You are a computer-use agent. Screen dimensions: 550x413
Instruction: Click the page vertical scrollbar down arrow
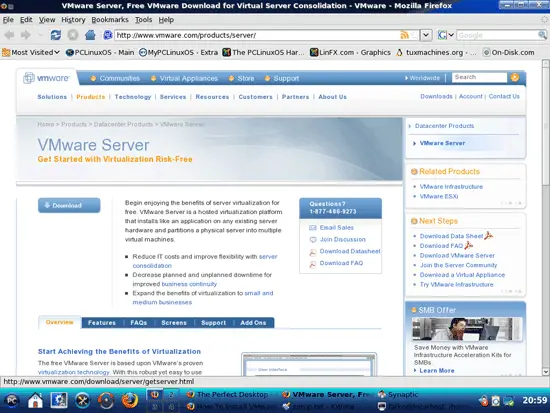pos(545,371)
